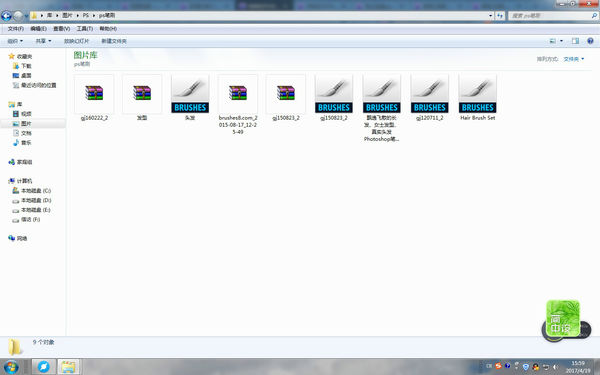Change the view with the view icon
The image size is (600, 375).
click(x=553, y=41)
